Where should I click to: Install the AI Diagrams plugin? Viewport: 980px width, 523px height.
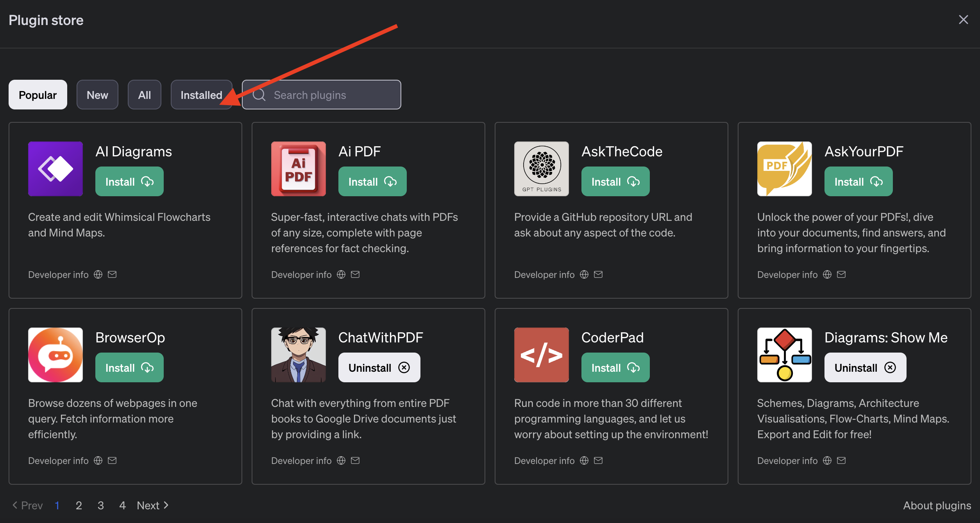(x=129, y=181)
